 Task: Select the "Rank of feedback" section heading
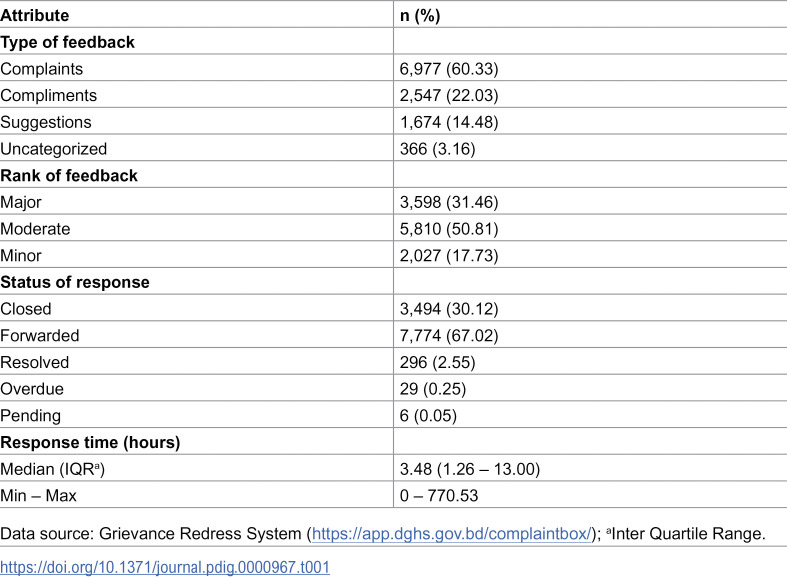68,175
